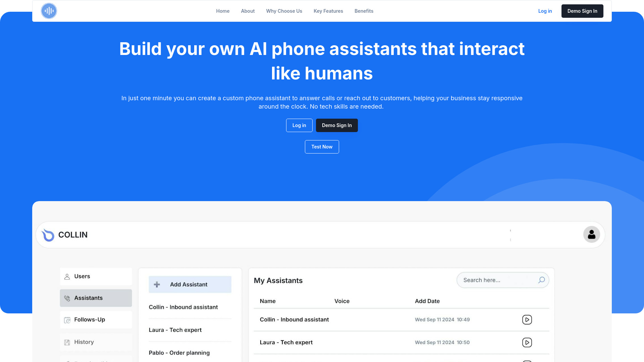Click the Log in link

point(545,11)
